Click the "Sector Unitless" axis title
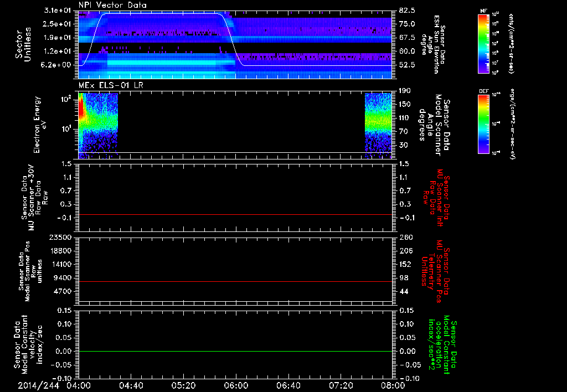The width and height of the screenshot is (567, 392). 23,44
